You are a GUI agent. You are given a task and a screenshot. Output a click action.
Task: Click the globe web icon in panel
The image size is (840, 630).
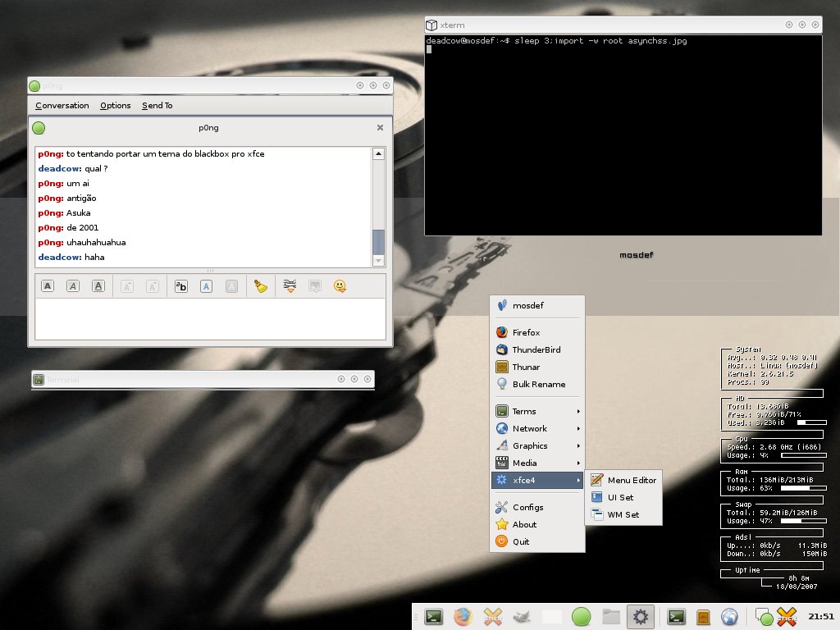pos(729,617)
